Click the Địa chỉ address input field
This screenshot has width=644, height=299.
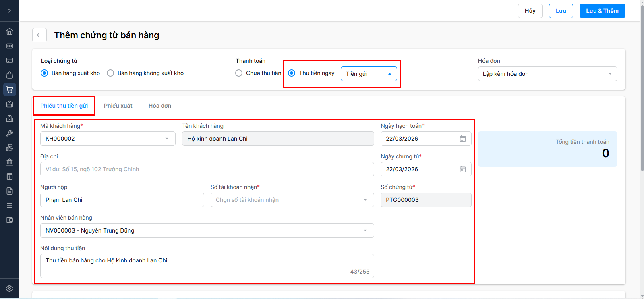click(x=207, y=169)
